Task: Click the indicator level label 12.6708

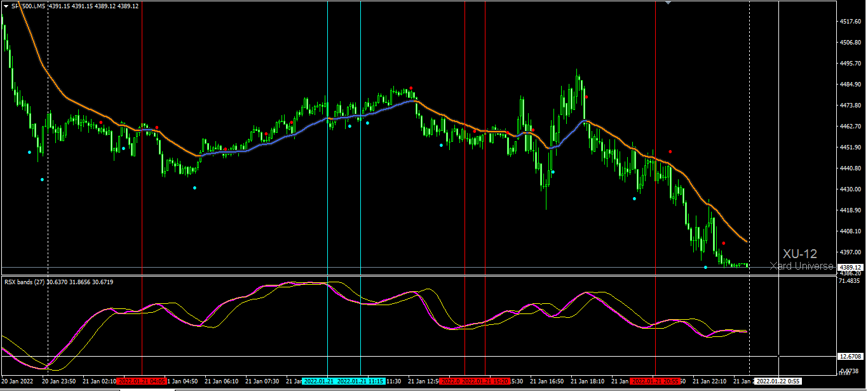Action: point(850,357)
